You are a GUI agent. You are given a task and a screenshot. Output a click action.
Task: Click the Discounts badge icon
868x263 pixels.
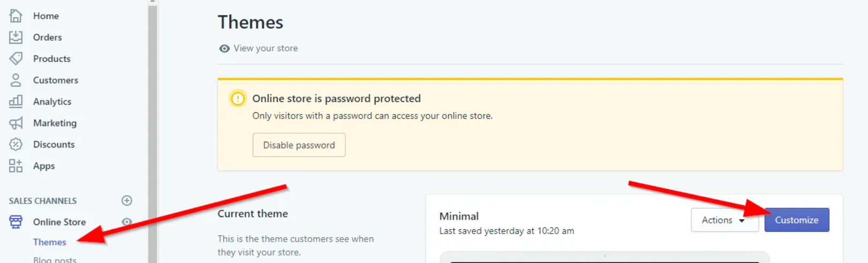point(16,144)
